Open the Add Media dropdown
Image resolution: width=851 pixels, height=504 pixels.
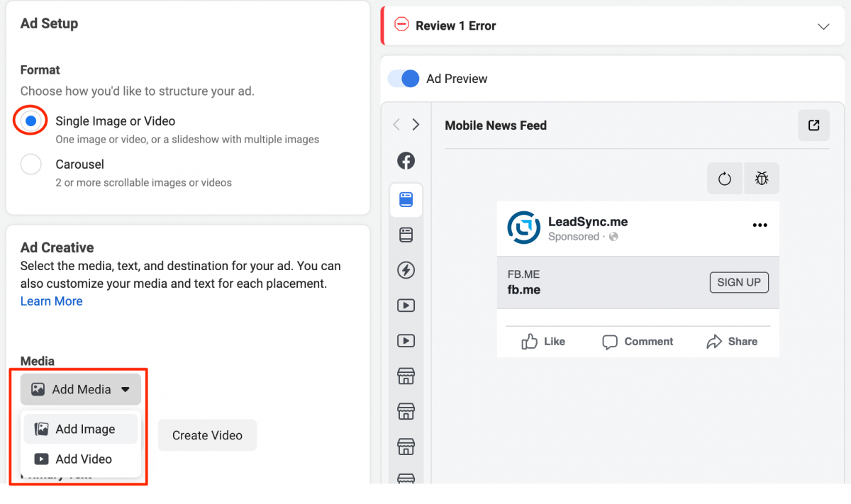point(80,388)
